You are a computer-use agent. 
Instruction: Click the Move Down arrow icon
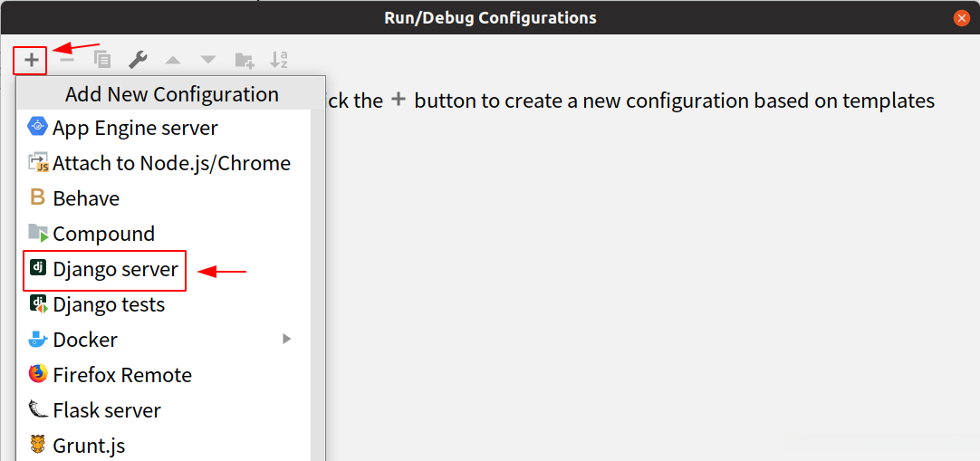point(208,60)
